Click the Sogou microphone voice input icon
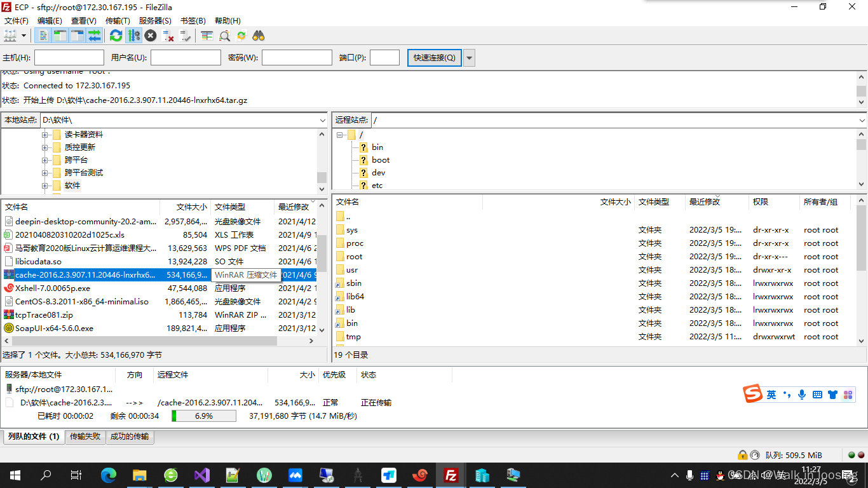 tap(802, 395)
